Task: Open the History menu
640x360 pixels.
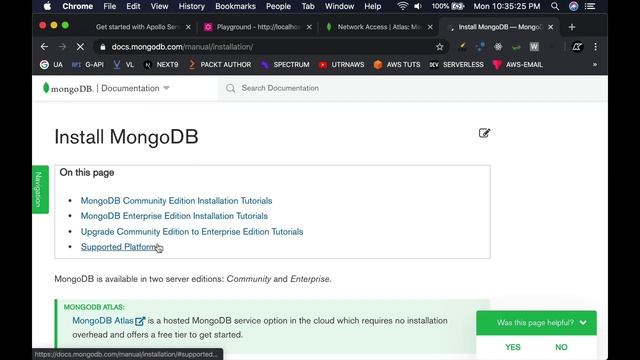Action: tap(191, 6)
